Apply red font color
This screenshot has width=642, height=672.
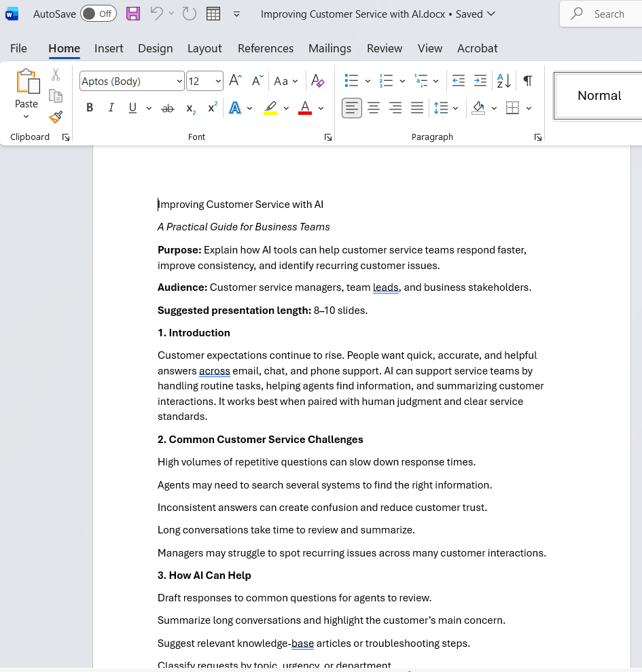coord(305,108)
